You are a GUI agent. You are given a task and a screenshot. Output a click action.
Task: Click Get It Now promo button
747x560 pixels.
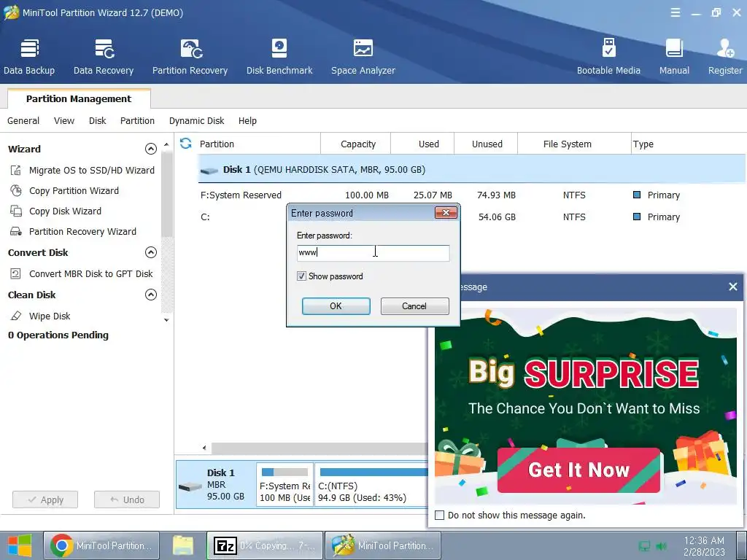coord(578,470)
